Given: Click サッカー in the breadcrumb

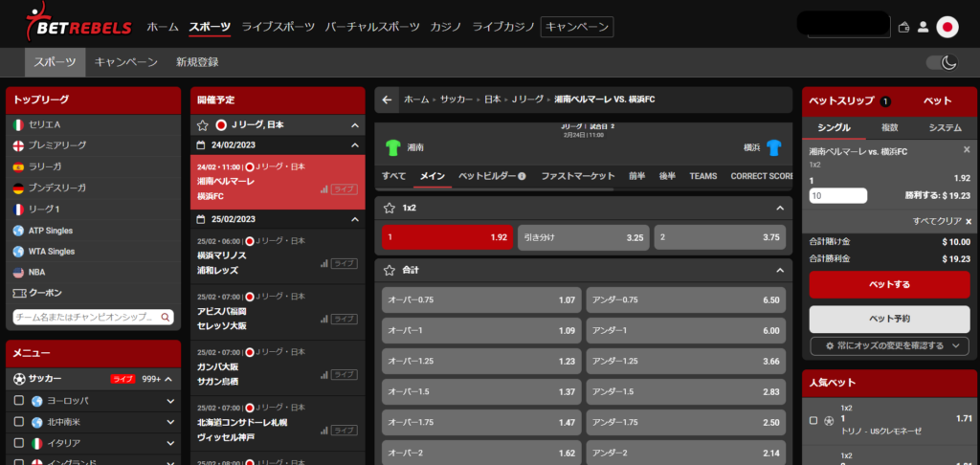Looking at the screenshot, I should click(x=457, y=100).
